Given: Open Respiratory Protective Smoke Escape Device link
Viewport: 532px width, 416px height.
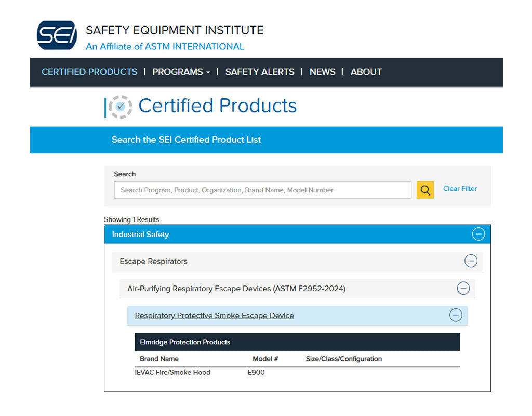Looking at the screenshot, I should [x=215, y=316].
